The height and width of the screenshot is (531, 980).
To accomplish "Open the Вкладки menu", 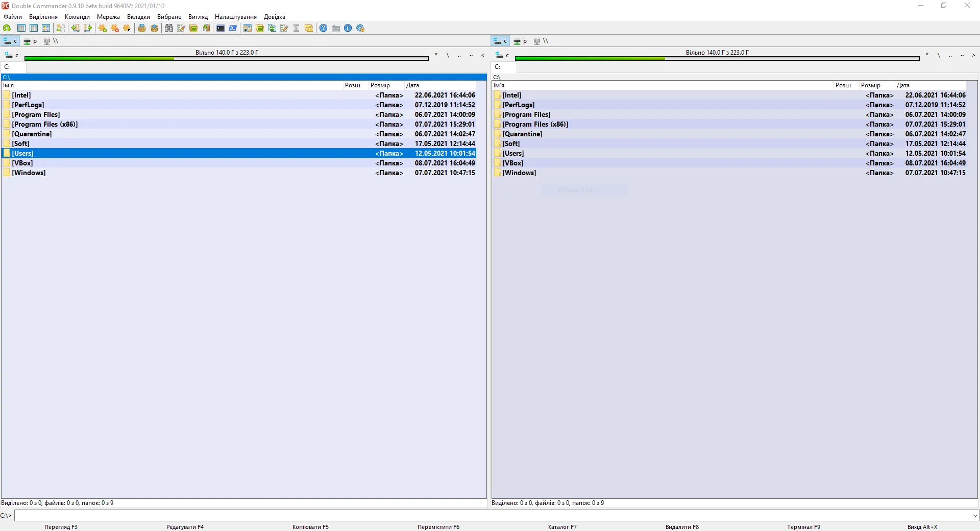I will click(x=138, y=17).
